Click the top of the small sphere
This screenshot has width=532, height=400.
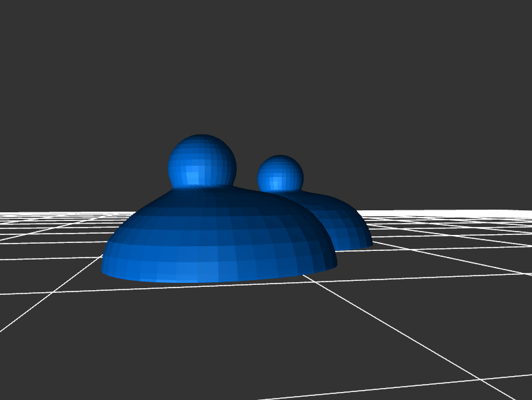coord(280,157)
